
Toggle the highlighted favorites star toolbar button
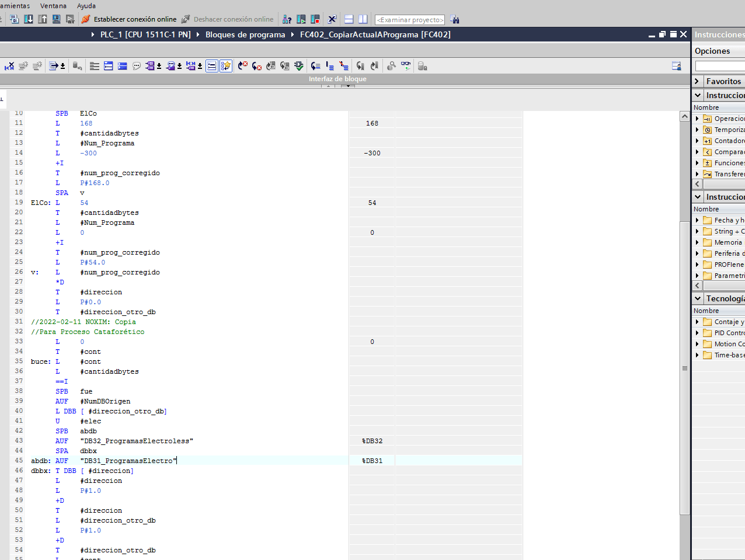pyautogui.click(x=226, y=66)
